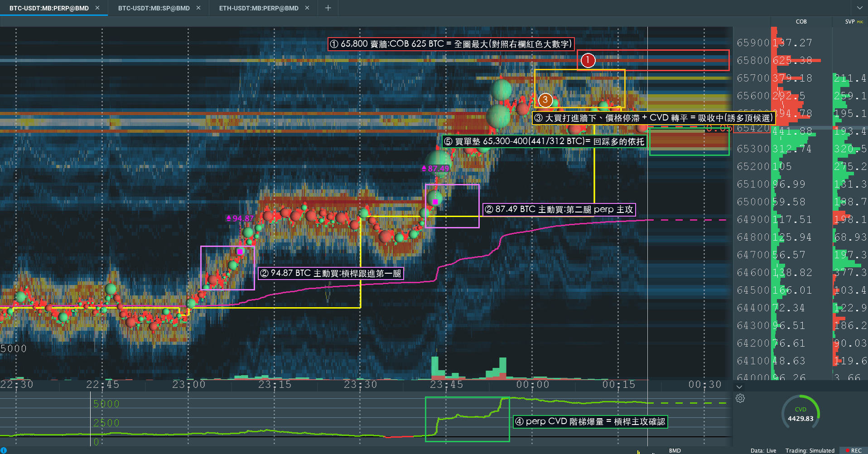Open CVD indicator settings gear
This screenshot has height=454, width=868.
(x=740, y=398)
